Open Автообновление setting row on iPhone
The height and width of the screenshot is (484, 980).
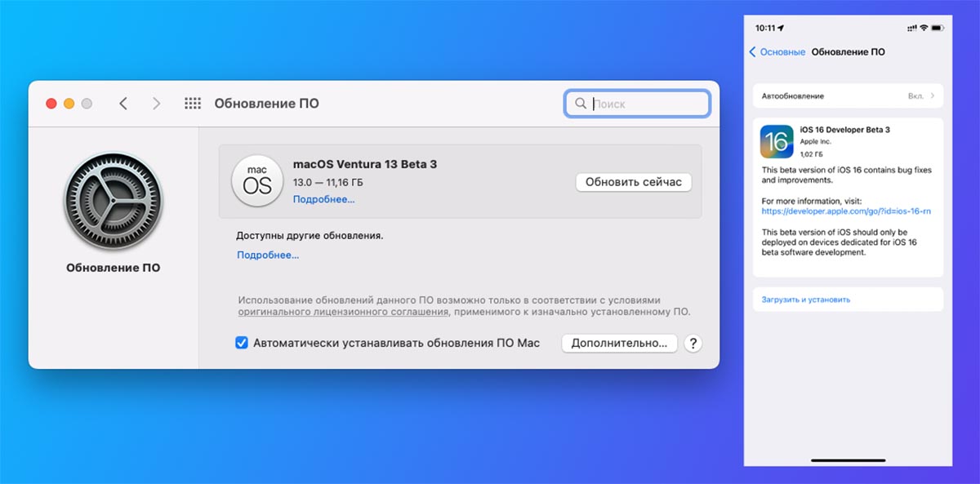coord(848,95)
